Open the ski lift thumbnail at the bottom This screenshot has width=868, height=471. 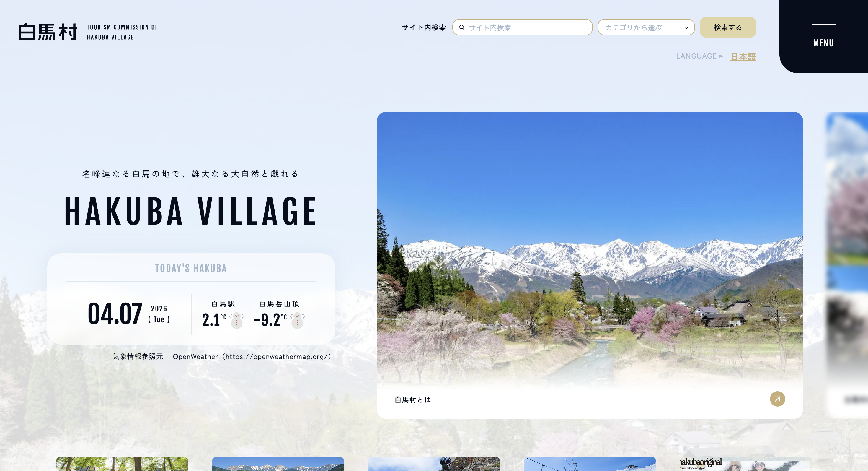pyautogui.click(x=590, y=464)
